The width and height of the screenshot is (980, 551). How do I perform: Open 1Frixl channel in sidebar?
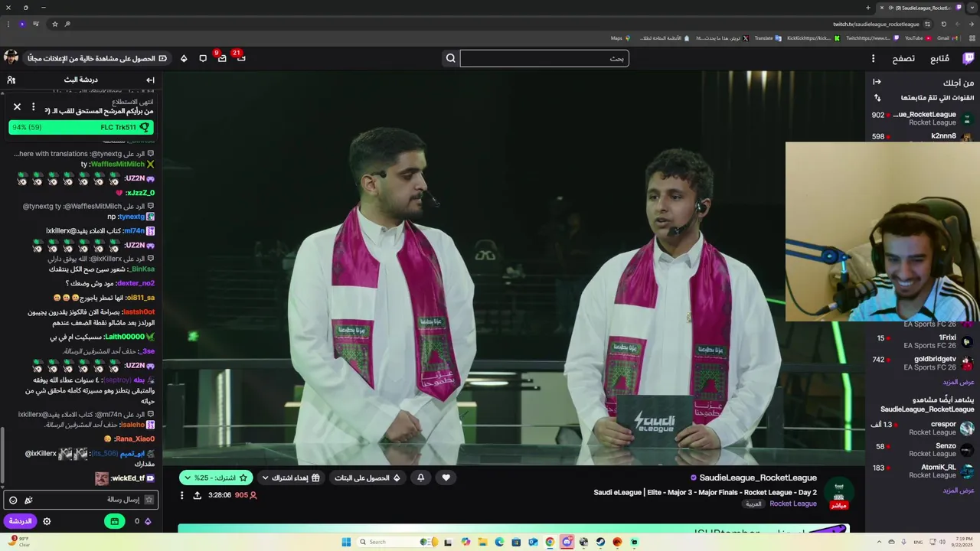pos(923,341)
